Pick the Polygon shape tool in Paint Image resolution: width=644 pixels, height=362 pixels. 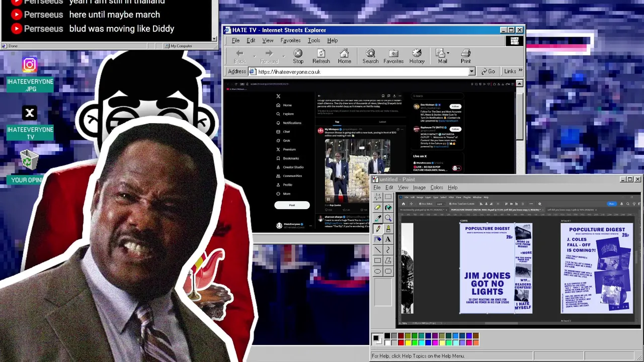pos(388,260)
